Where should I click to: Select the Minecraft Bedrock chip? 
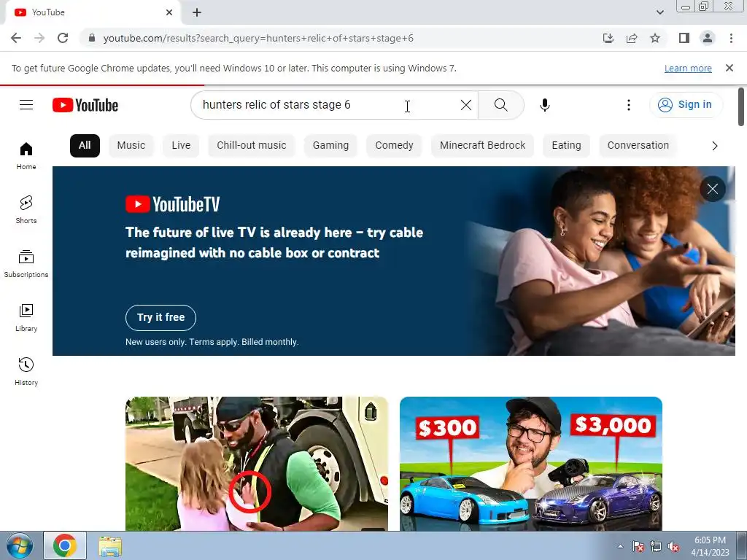[483, 146]
